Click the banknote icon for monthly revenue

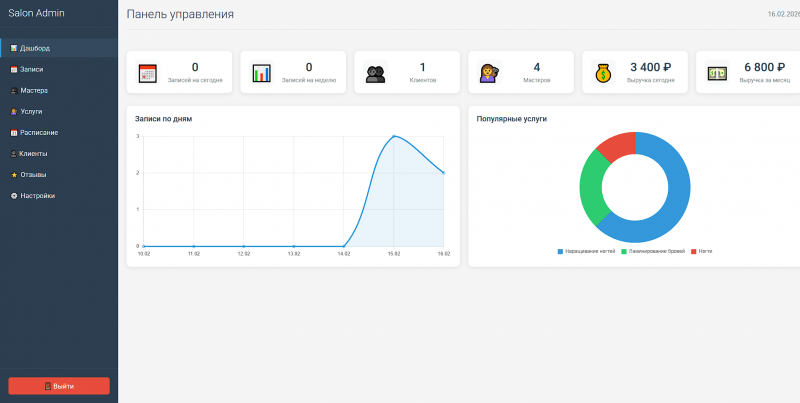tap(717, 73)
